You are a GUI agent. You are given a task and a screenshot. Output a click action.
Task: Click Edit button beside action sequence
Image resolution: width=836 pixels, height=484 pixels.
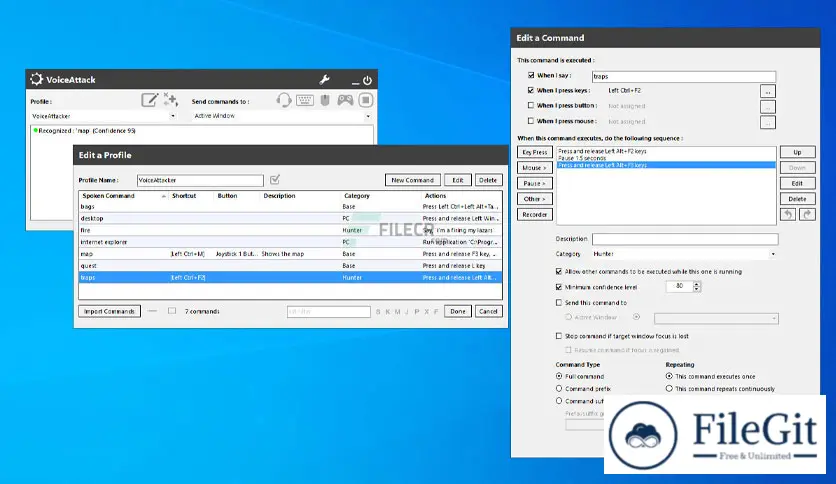point(798,183)
